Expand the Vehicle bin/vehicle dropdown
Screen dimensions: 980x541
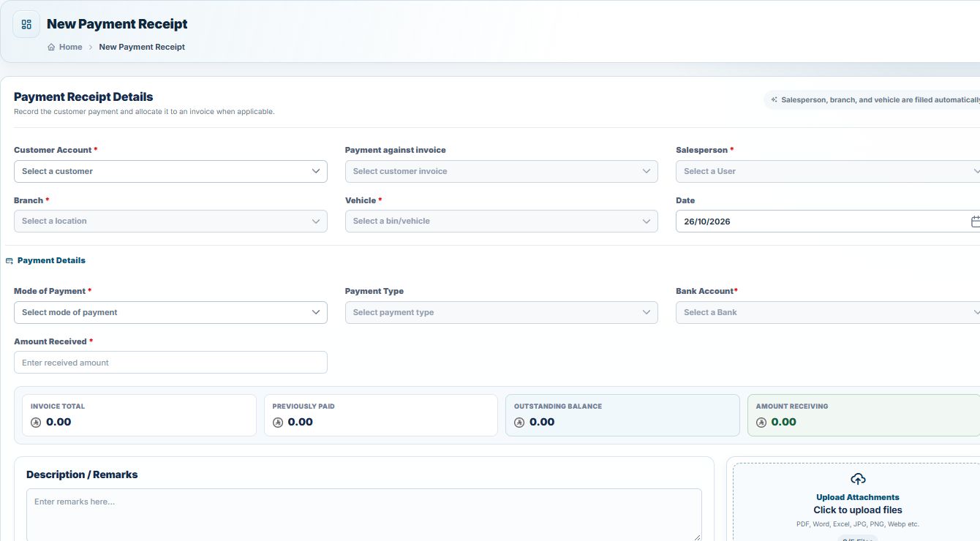(501, 221)
